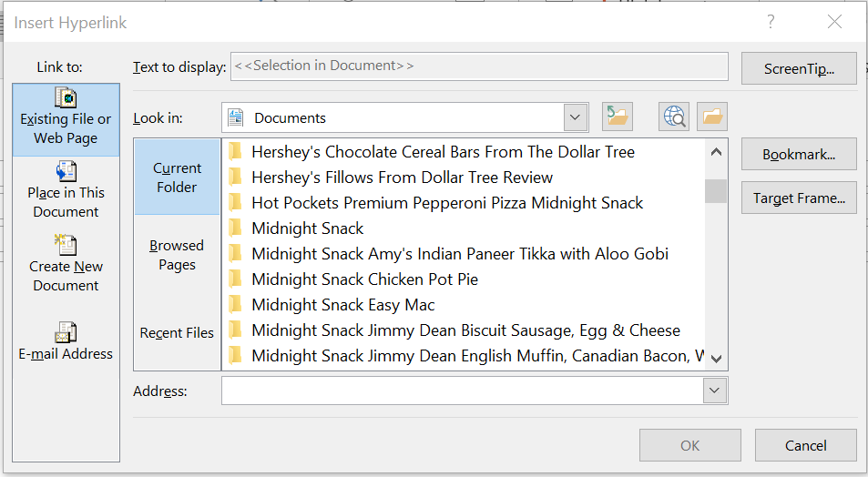Click the folder icon beside Hershey's Fillows row
868x477 pixels.
(236, 178)
